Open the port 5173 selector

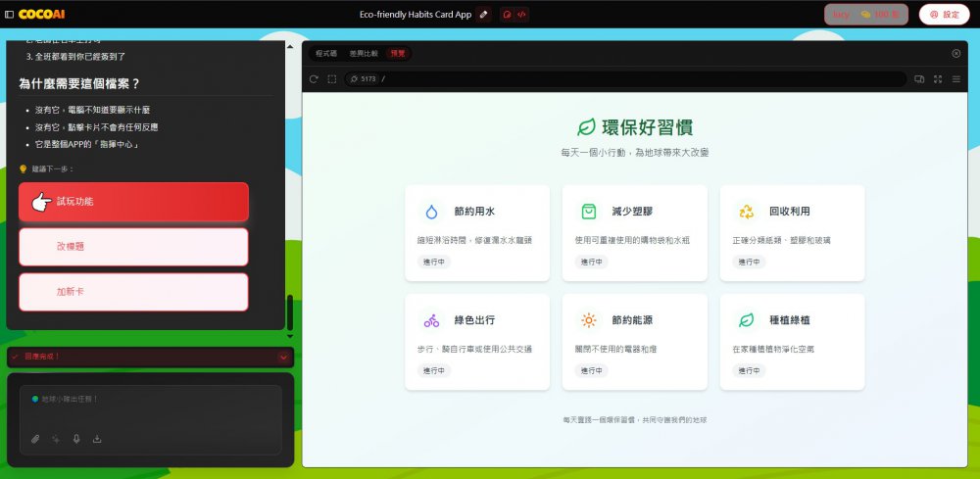[363, 79]
